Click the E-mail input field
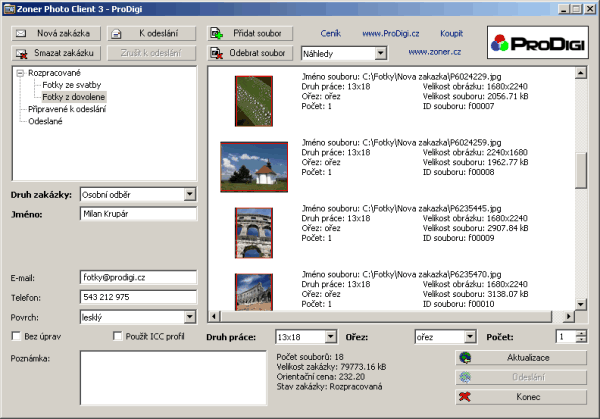Screen dimensions: 600x419 (x=139, y=277)
